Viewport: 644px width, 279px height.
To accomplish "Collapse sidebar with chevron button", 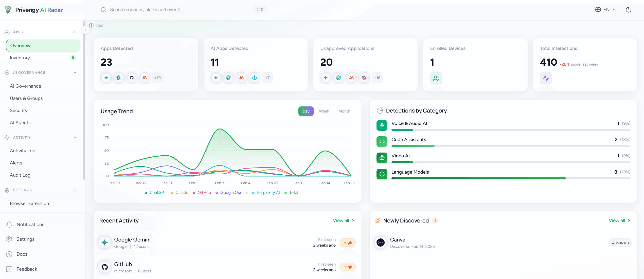I will (85, 30).
